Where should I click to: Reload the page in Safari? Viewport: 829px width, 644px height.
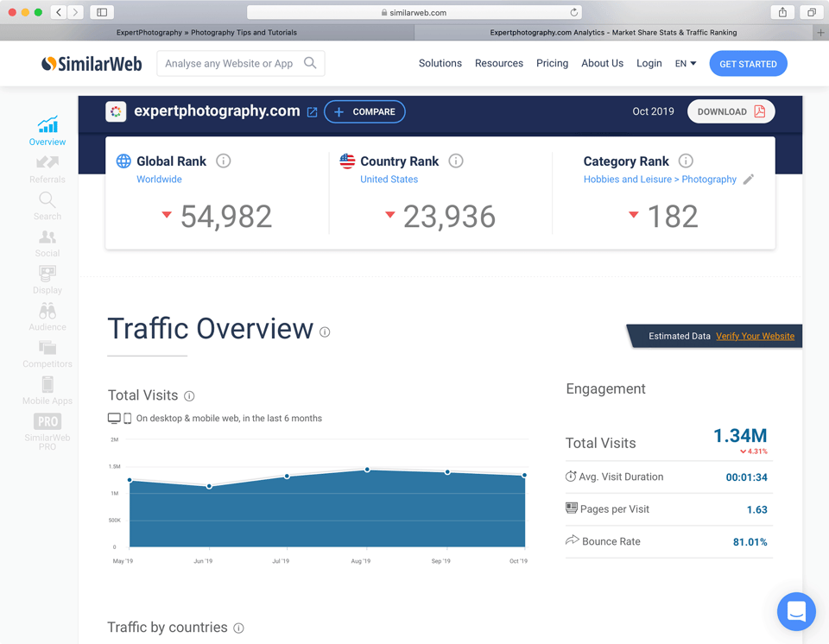click(573, 12)
